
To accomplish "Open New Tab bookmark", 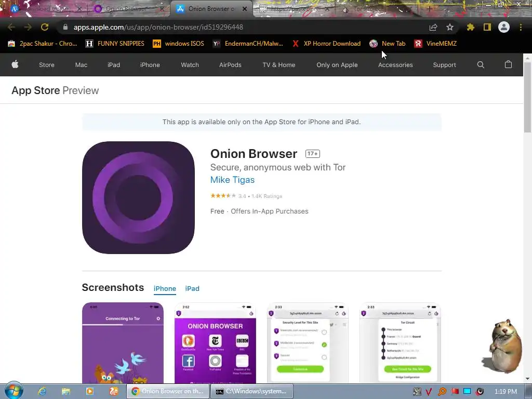I will pyautogui.click(x=388, y=44).
